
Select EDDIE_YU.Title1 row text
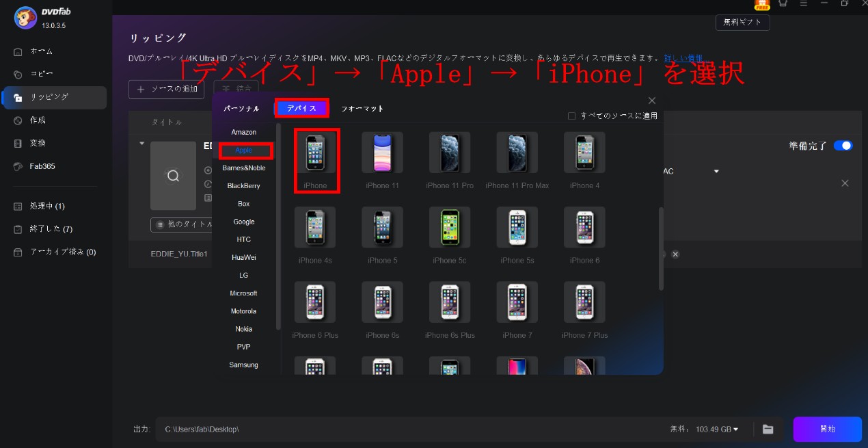tap(179, 254)
